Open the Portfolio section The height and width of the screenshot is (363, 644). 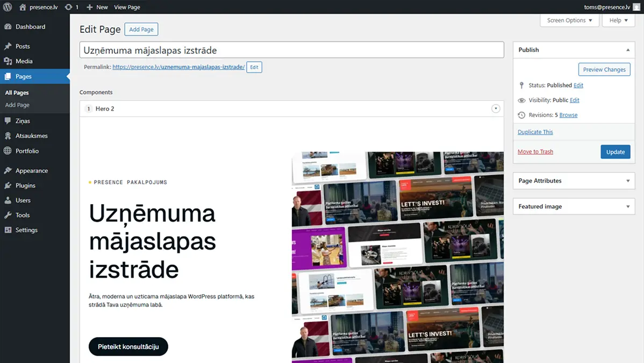point(27,151)
